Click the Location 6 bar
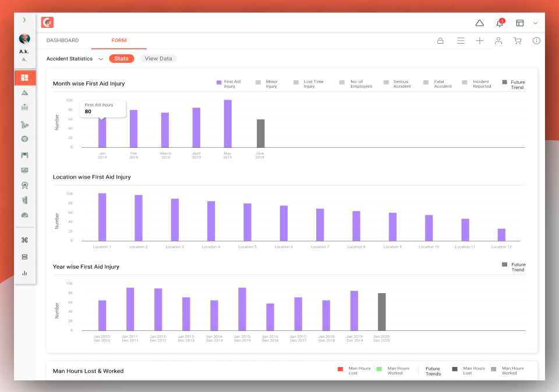The image size is (559, 392). pos(284,223)
